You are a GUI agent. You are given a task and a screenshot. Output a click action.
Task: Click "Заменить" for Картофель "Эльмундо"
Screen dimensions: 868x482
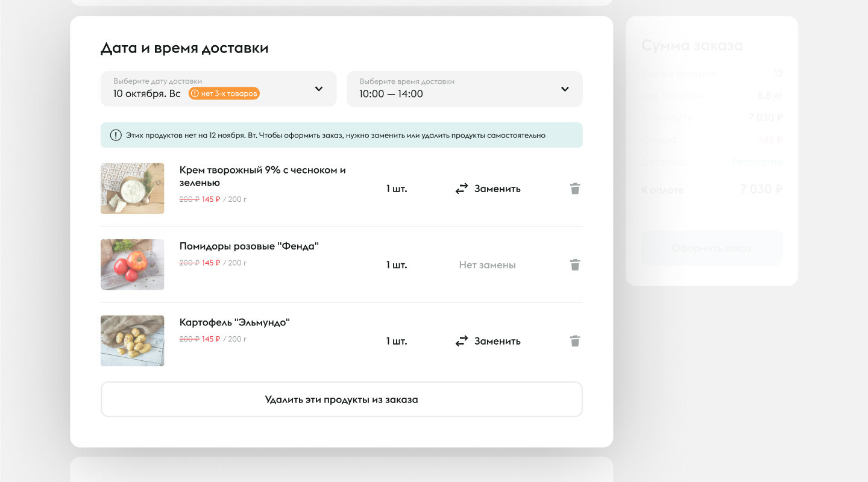tap(497, 341)
